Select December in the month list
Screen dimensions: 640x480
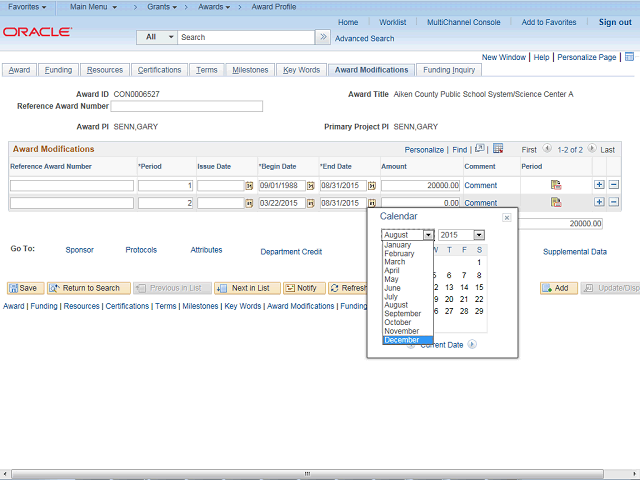coord(402,340)
